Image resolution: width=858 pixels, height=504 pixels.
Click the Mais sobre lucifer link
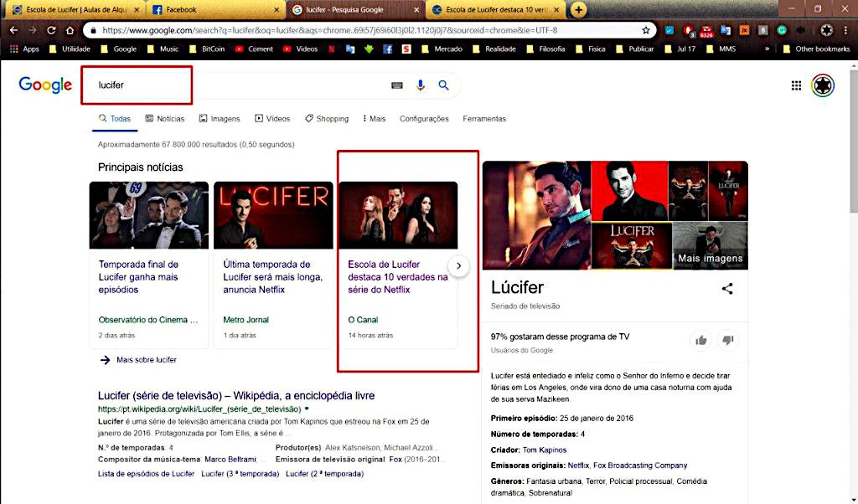[146, 360]
